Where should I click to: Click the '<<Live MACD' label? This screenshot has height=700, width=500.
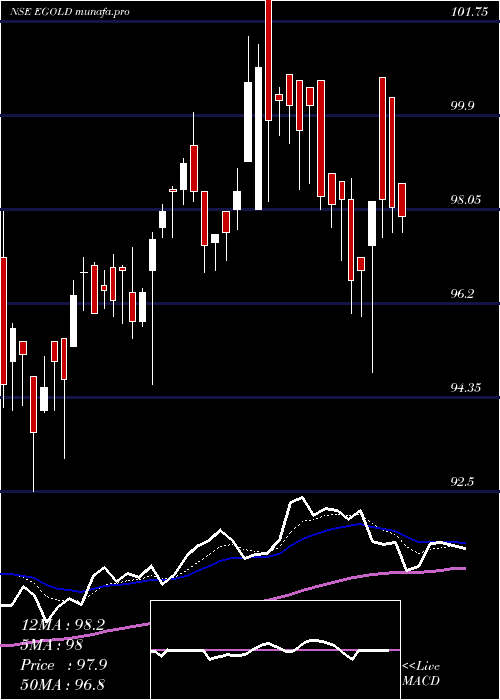[421, 674]
